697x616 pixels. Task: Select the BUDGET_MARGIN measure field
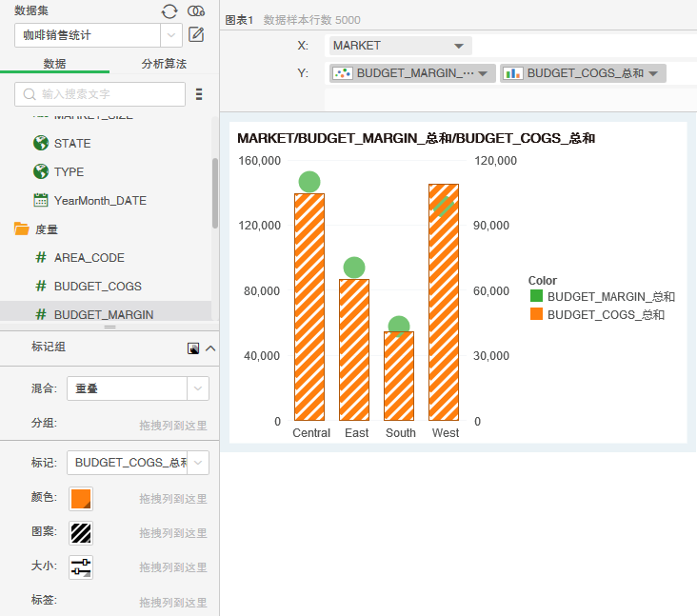point(103,314)
